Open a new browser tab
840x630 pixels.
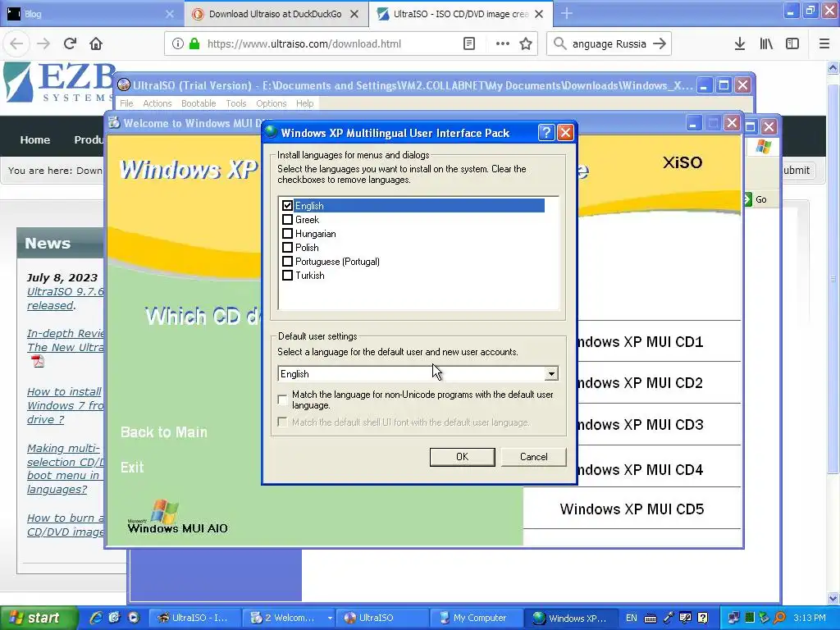click(x=567, y=14)
